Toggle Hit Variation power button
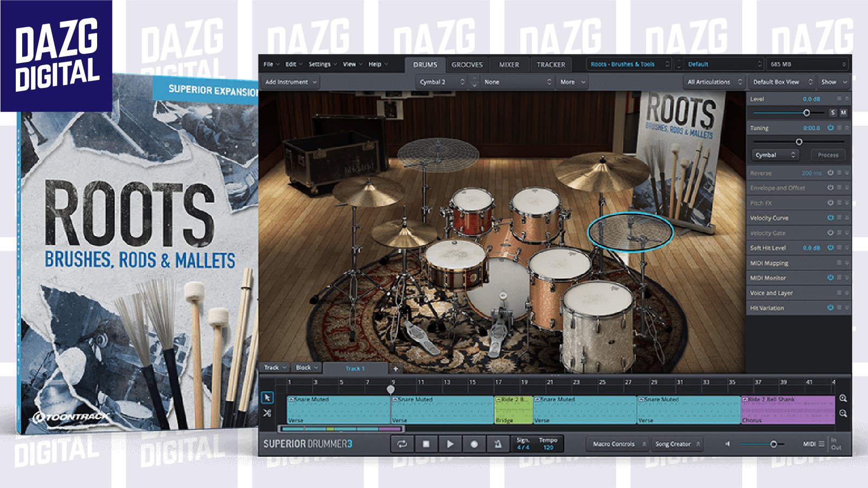Screen dimensions: 868x488 click(830, 307)
